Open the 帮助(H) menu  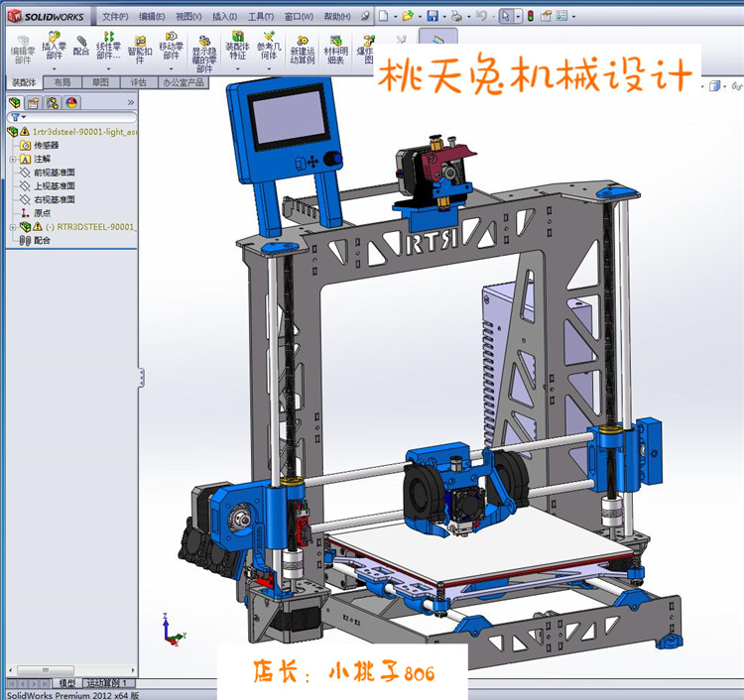click(337, 17)
